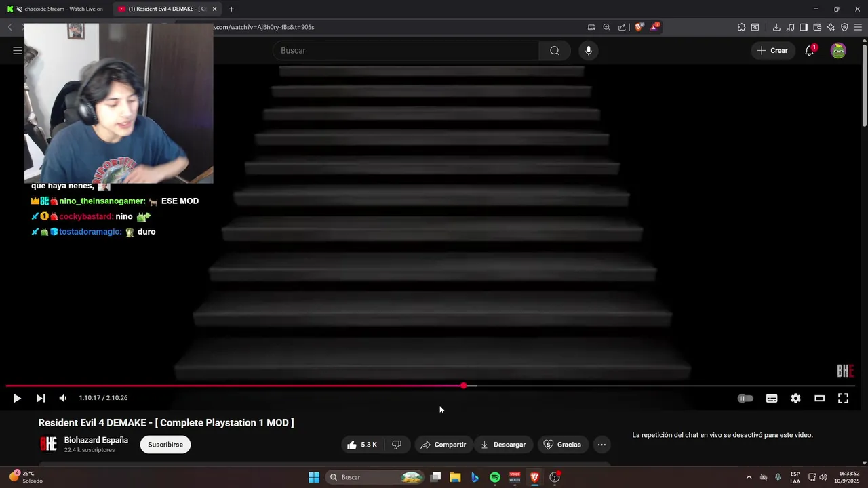Mute the video player volume
Screen dimensions: 868x488
(63, 399)
